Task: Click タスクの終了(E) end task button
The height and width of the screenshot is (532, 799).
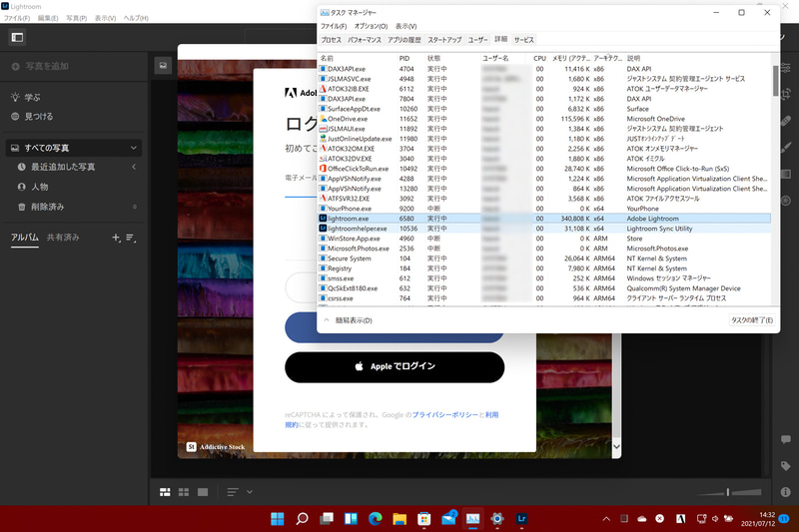Action: (752, 320)
